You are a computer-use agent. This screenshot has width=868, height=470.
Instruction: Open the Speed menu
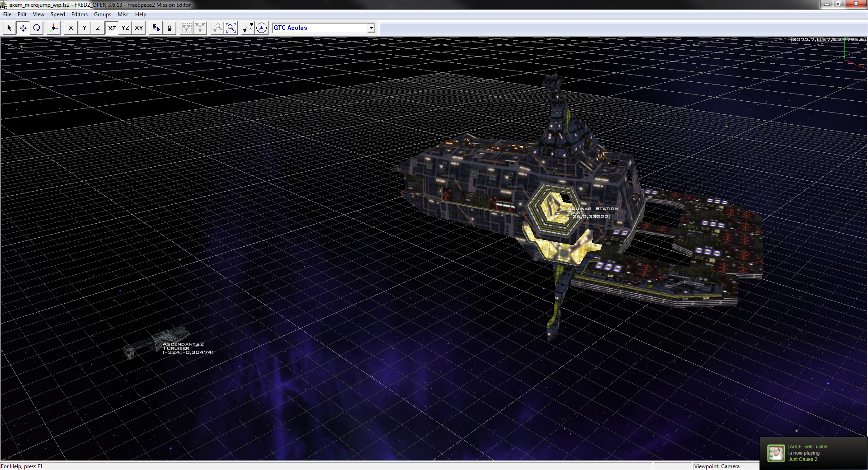pyautogui.click(x=57, y=14)
